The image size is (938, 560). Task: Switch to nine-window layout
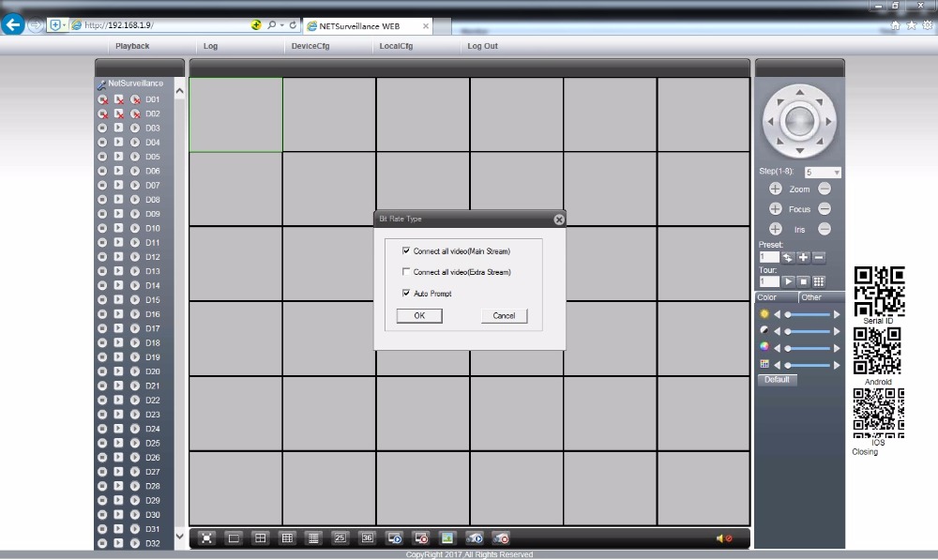pos(287,537)
